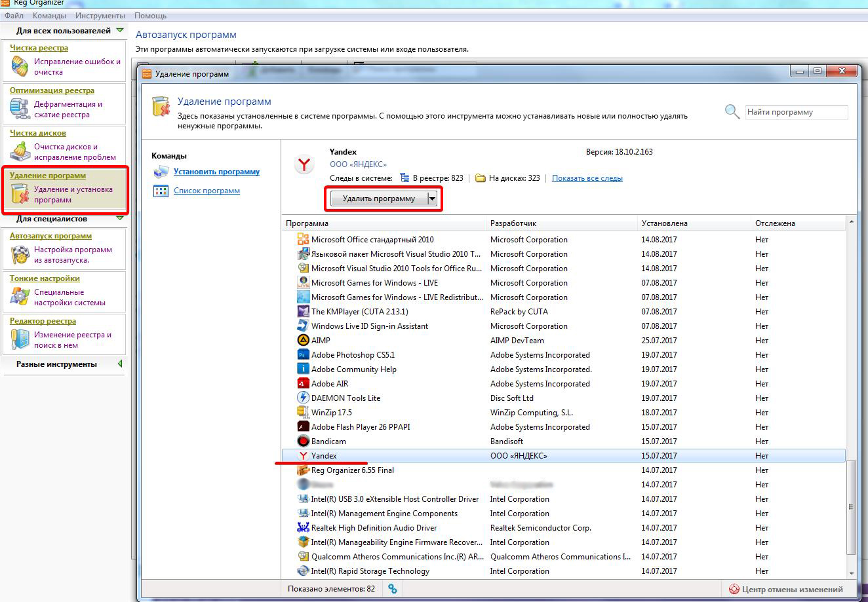Screen dimensions: 868x602
Task: Click the Adobe Community Help info icon
Action: coord(303,369)
